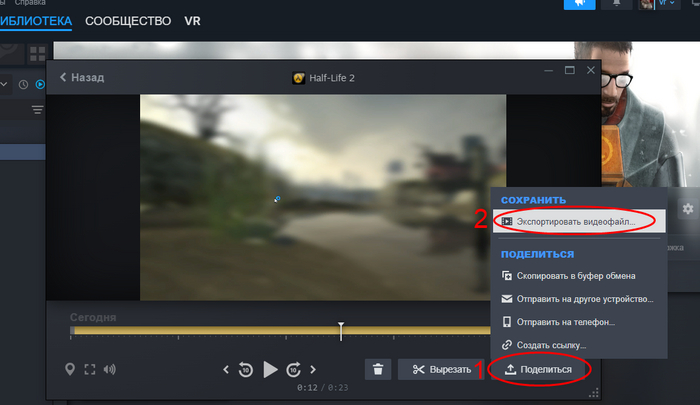
Task: Skip forward 10 seconds
Action: [x=293, y=369]
